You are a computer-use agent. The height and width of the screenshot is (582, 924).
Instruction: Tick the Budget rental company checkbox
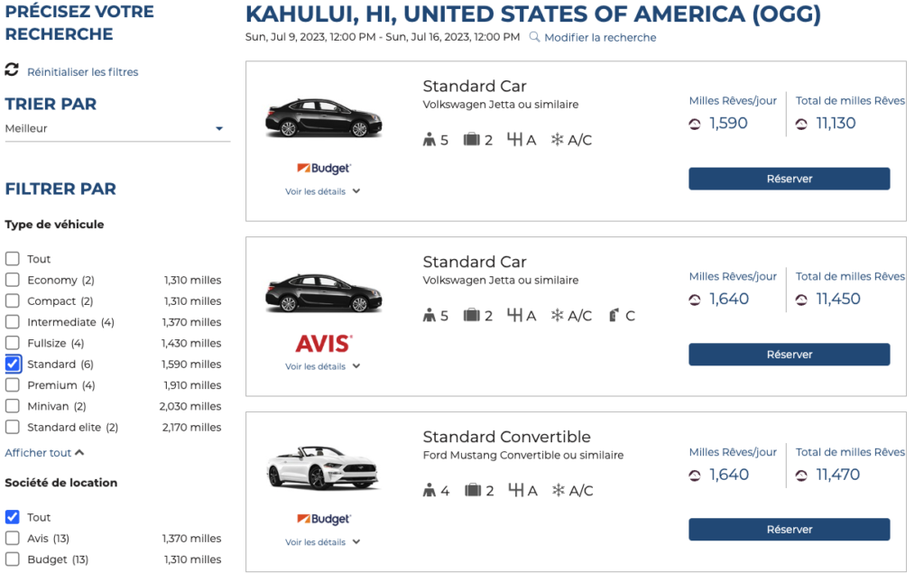[13, 559]
